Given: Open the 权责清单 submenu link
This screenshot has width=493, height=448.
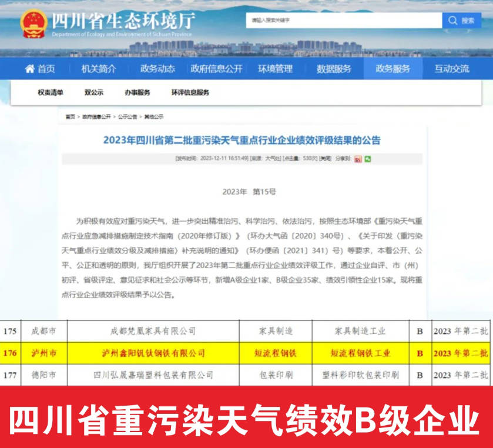Looking at the screenshot, I should click(x=51, y=92).
